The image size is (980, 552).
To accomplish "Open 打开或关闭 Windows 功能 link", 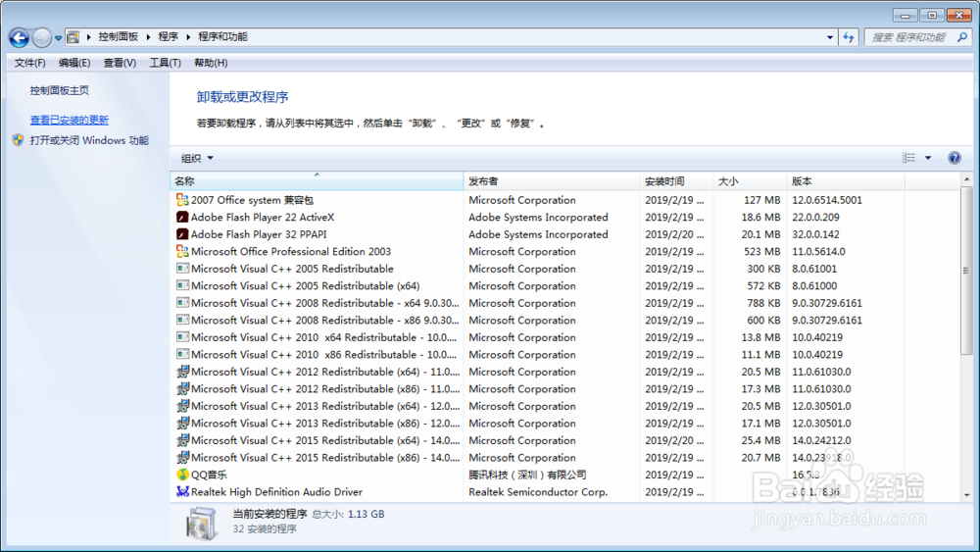I will point(89,140).
